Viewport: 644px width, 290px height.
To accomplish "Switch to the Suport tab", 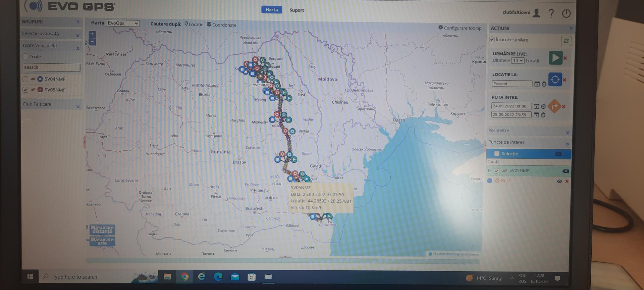I will tap(297, 10).
